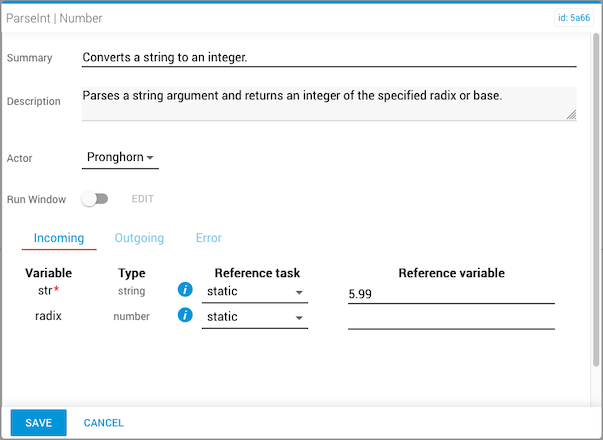Click the empty radix reference variable field

[x=450, y=319]
